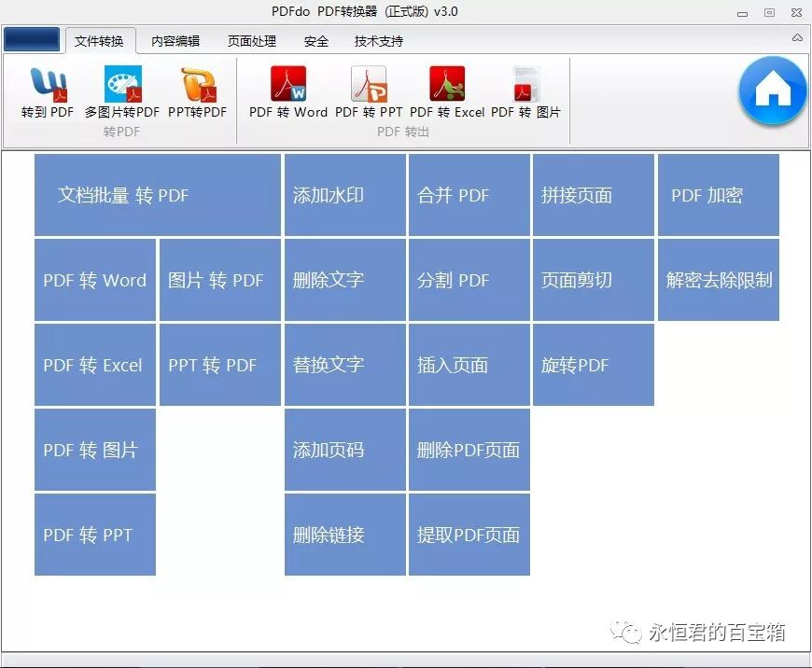This screenshot has height=668, width=812.
Task: Open the 删除链接 tile
Action: (345, 535)
